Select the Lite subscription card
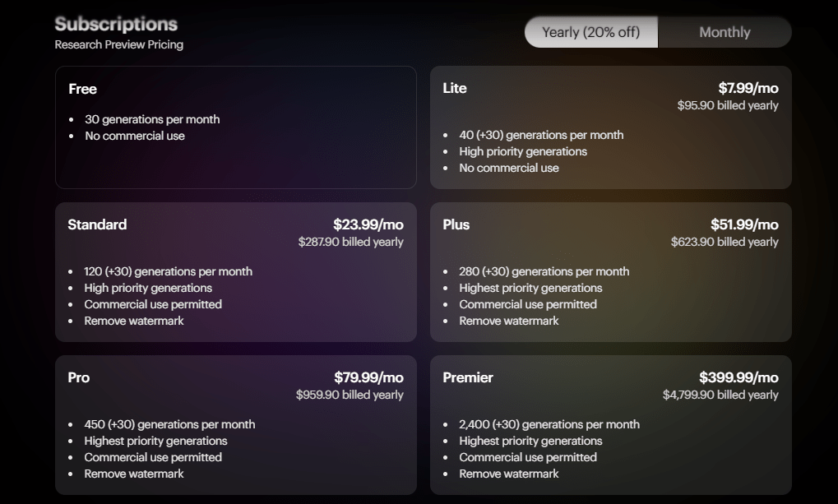 [x=611, y=127]
